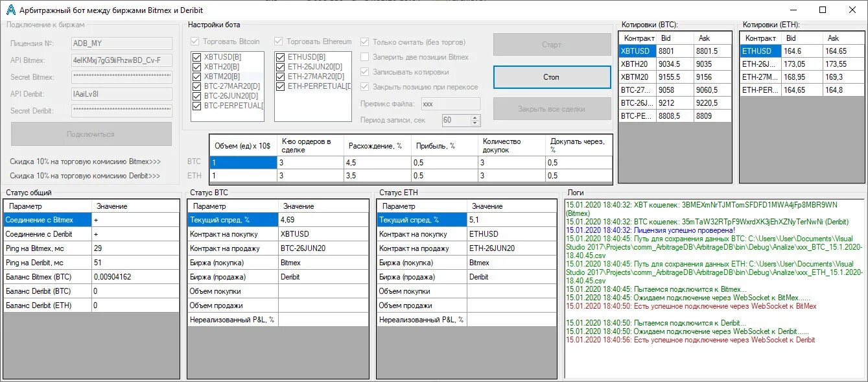Select ETH 'Текущий спред, %' row
The image size is (868, 382).
467,220
